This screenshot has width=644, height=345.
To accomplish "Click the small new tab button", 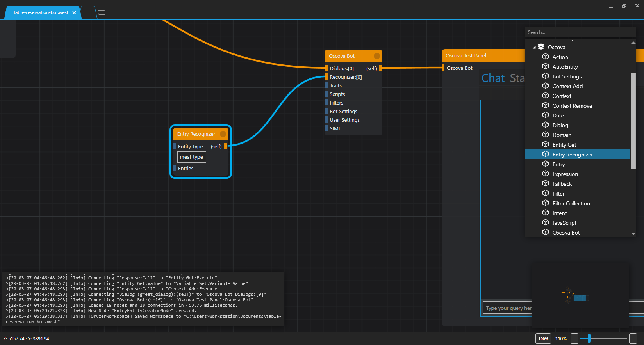I will [102, 12].
